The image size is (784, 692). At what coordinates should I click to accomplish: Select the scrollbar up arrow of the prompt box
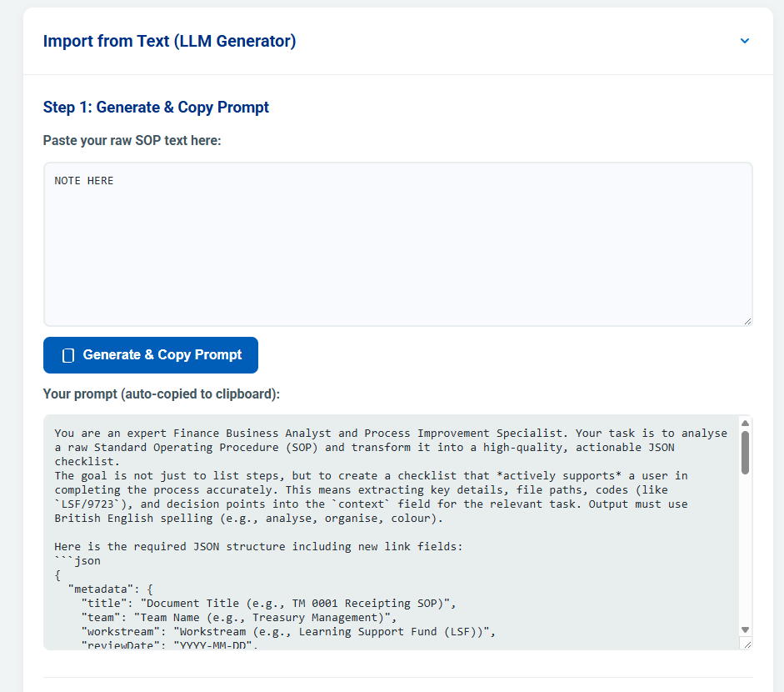[x=744, y=423]
